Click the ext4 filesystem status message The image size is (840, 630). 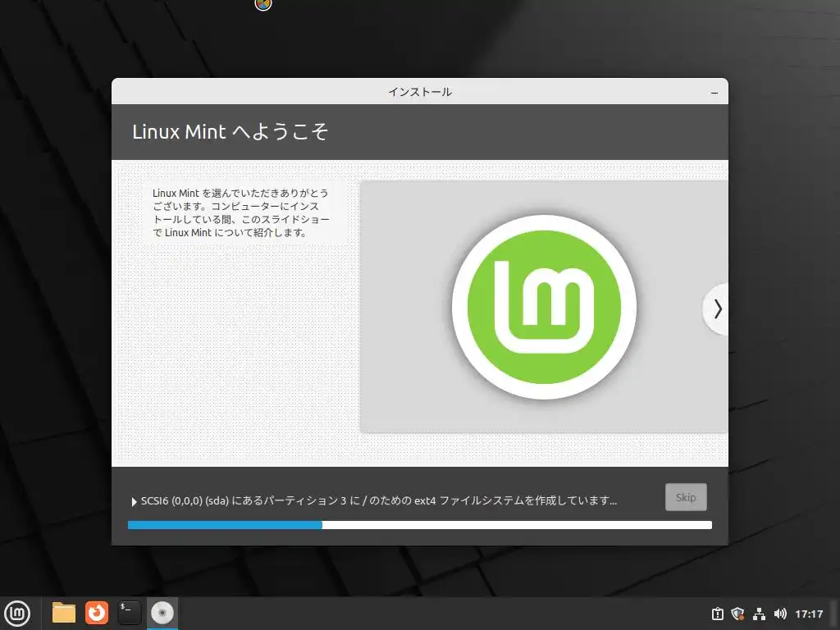pyautogui.click(x=379, y=501)
